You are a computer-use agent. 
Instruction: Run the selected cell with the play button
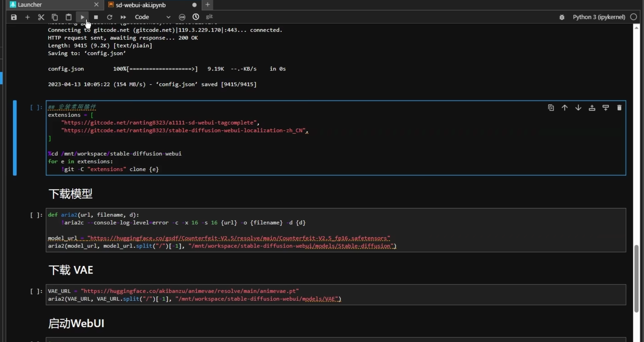[82, 17]
